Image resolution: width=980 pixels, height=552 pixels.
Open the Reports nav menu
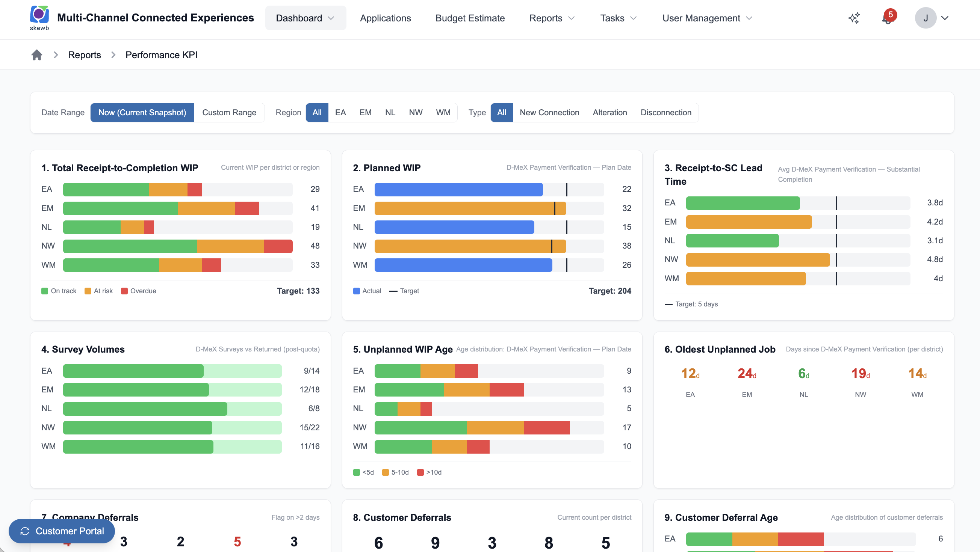552,18
